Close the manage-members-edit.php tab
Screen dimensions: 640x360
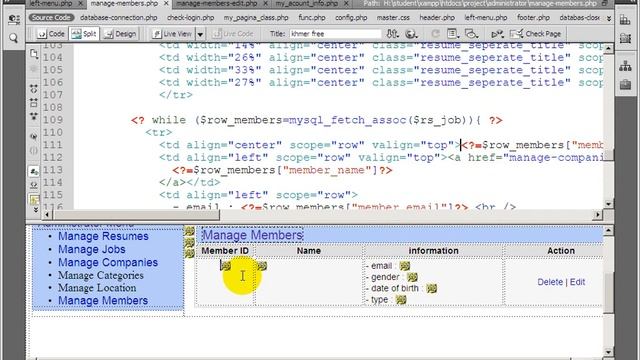click(x=265, y=4)
